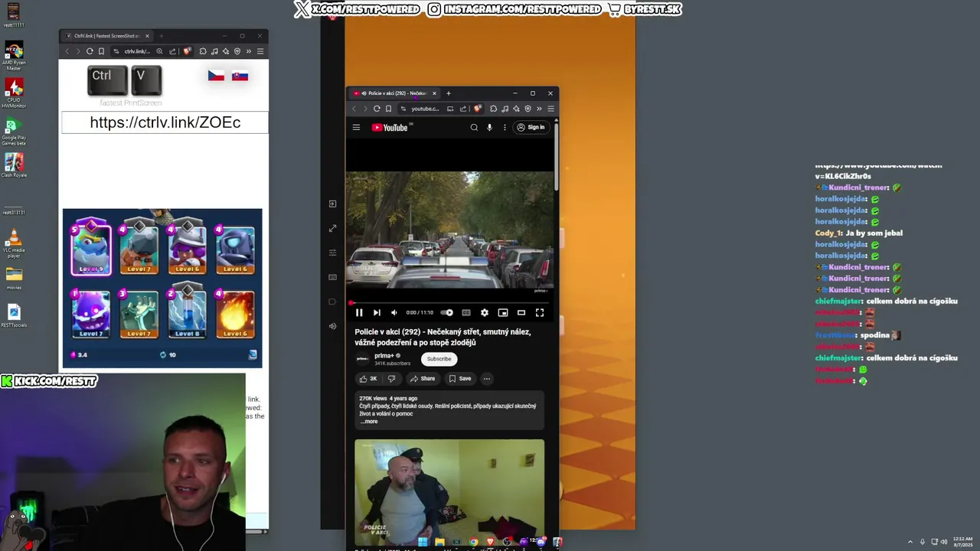Subscribe to the prima+ channel
The height and width of the screenshot is (551, 980).
pyautogui.click(x=439, y=359)
